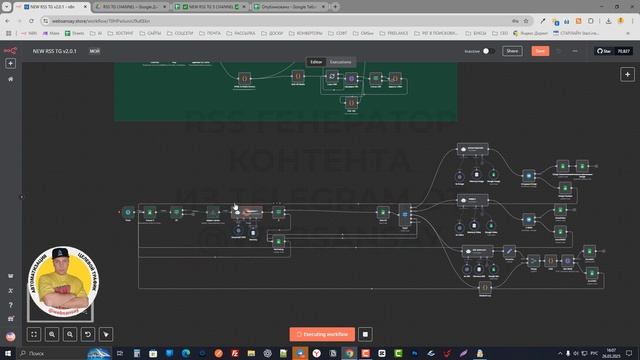Open the СОЦСЕТИ bookmarks folder

click(x=180, y=33)
